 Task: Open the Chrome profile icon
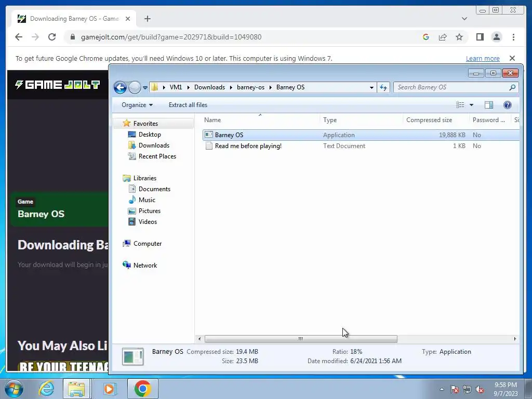pyautogui.click(x=496, y=37)
